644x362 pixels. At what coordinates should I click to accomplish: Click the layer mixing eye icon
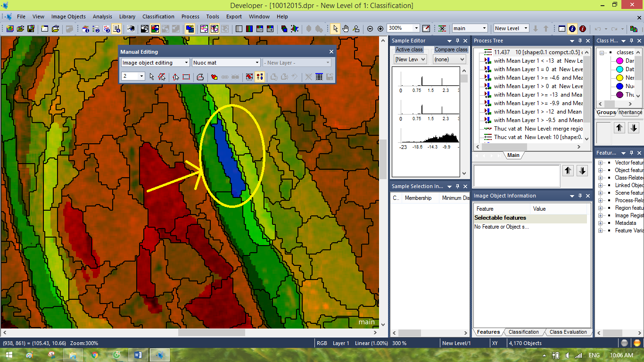tap(131, 28)
